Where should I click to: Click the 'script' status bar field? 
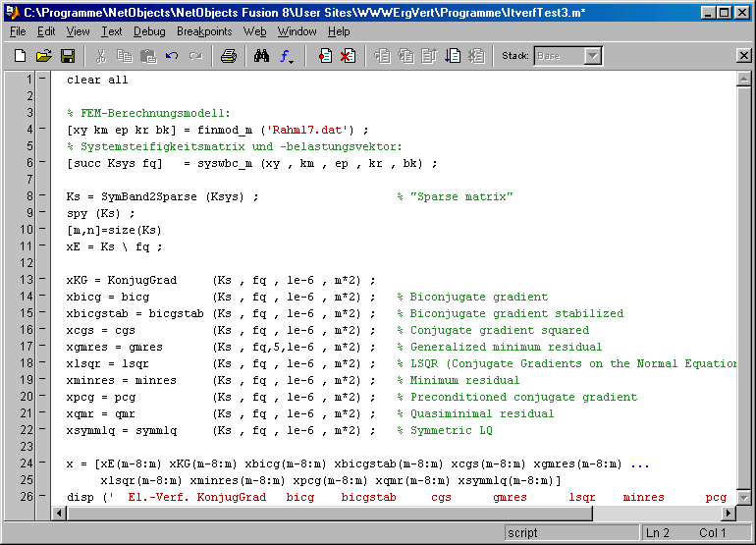[572, 533]
